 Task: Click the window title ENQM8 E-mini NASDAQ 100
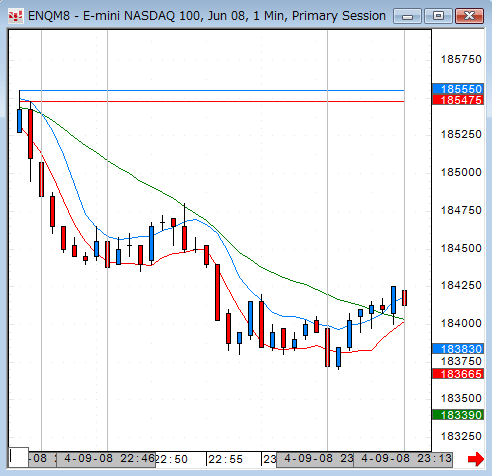tap(207, 16)
